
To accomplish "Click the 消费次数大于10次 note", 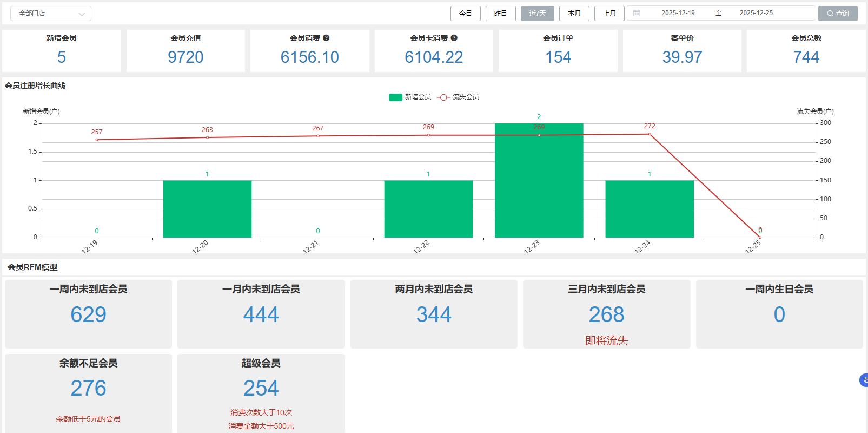I will click(x=261, y=412).
